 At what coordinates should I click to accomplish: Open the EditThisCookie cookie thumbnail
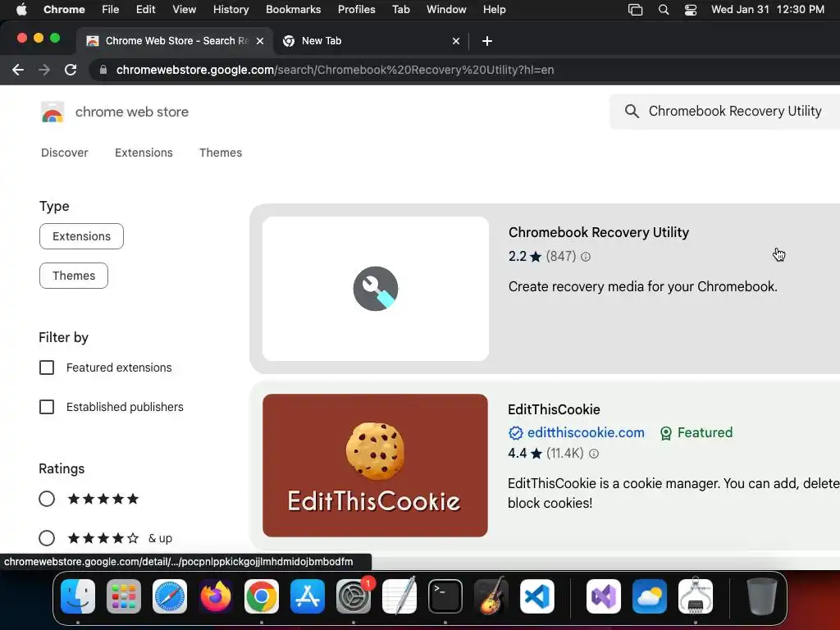[375, 466]
